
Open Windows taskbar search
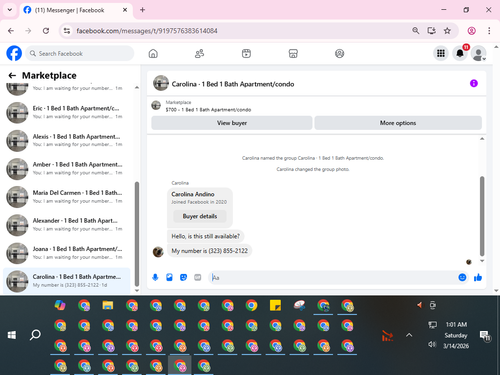pyautogui.click(x=35, y=335)
